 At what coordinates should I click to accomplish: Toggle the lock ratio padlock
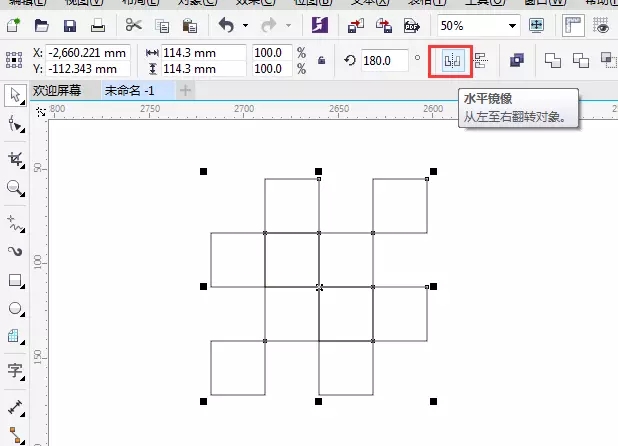(x=322, y=60)
